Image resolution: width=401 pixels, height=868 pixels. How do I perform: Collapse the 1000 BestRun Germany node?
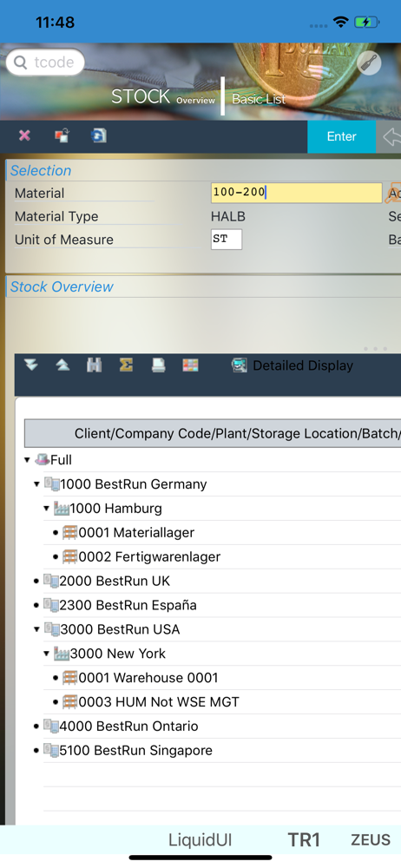37,484
